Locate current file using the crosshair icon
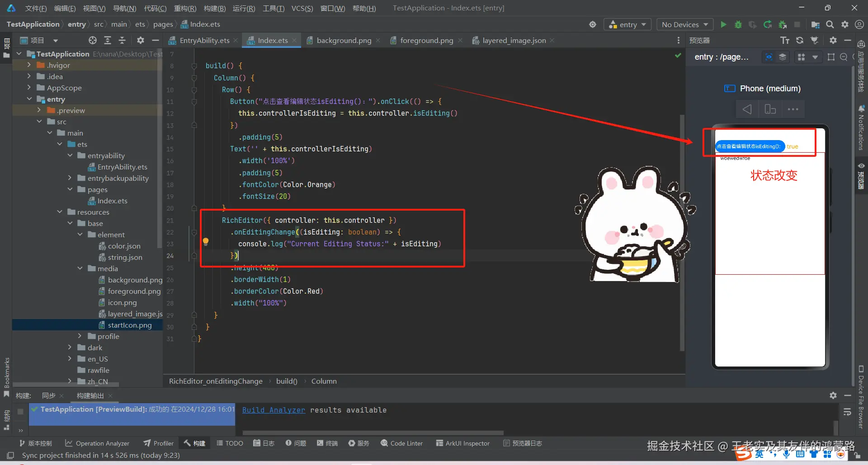The height and width of the screenshot is (465, 868). pyautogui.click(x=92, y=40)
